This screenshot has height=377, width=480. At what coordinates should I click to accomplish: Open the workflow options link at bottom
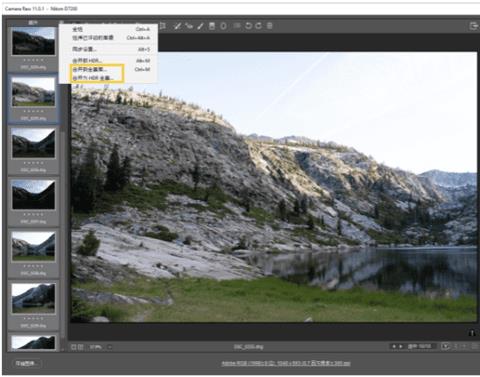point(286,363)
